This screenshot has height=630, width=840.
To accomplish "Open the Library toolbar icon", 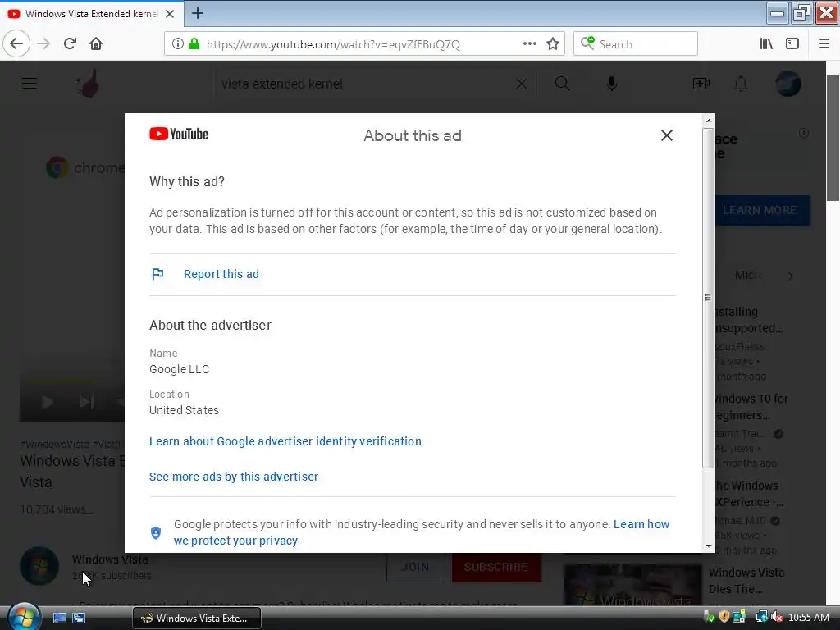I will pyautogui.click(x=767, y=44).
